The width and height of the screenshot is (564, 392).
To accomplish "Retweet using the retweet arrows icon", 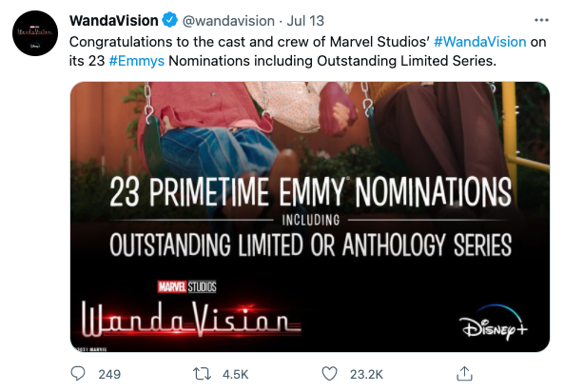I will point(202,374).
